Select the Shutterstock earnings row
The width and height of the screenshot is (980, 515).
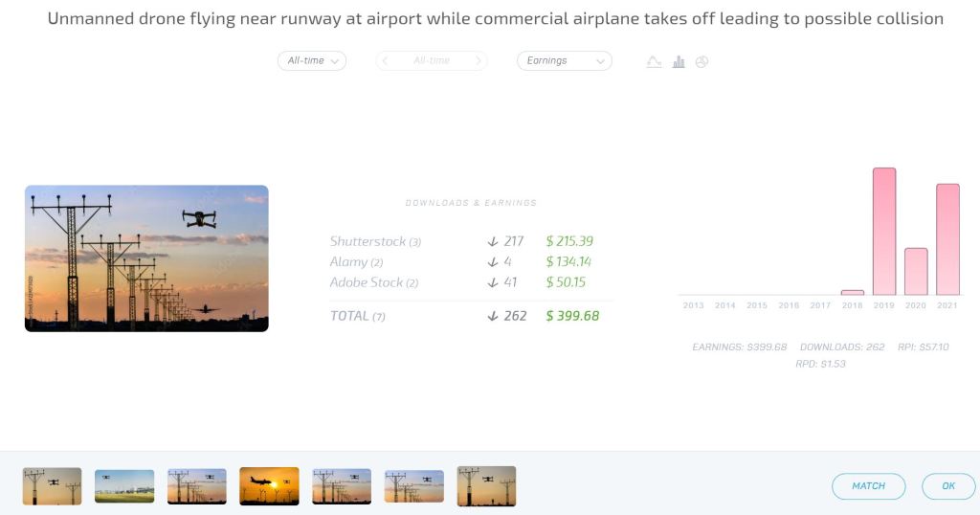click(x=471, y=241)
